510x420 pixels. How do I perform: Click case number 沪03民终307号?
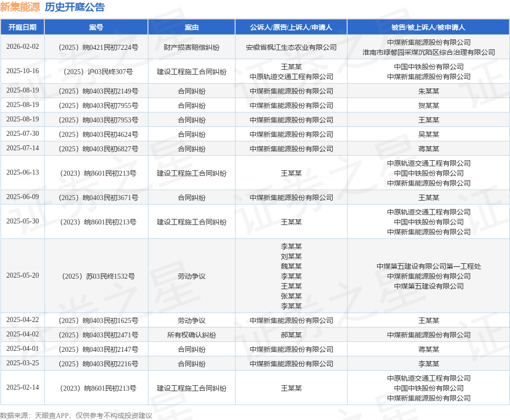click(98, 72)
